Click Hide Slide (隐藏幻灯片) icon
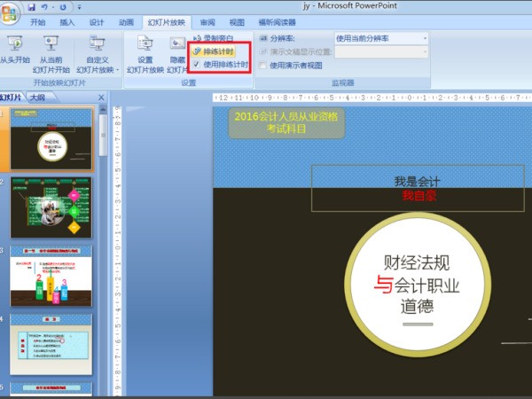532x399 pixels. coord(176,55)
